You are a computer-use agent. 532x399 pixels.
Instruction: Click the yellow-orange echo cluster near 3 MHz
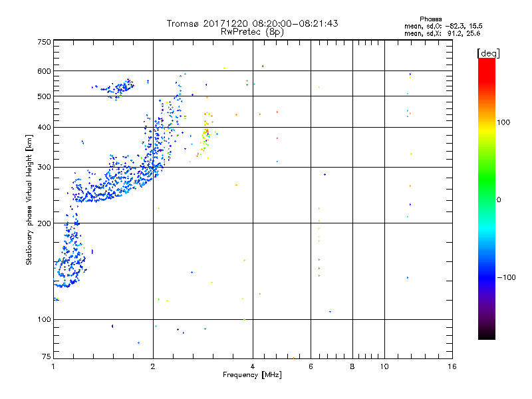(x=205, y=134)
